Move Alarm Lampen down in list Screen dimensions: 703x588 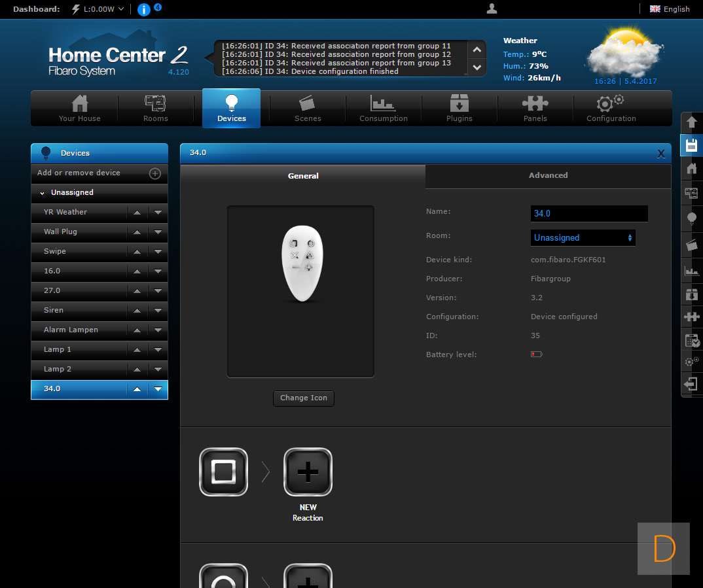tap(158, 330)
